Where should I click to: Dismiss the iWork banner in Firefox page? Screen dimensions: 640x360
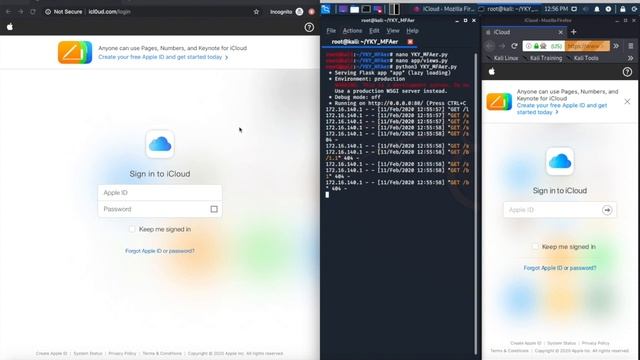[627, 101]
